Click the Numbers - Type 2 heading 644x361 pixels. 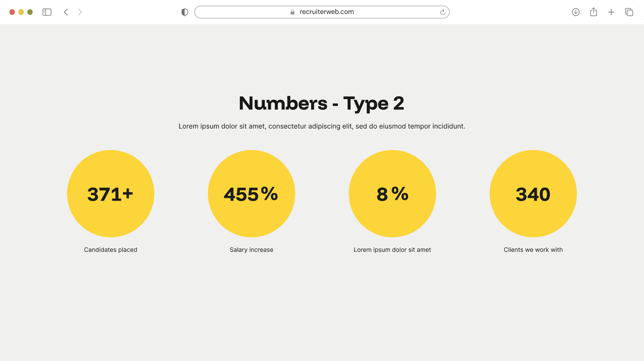(322, 104)
